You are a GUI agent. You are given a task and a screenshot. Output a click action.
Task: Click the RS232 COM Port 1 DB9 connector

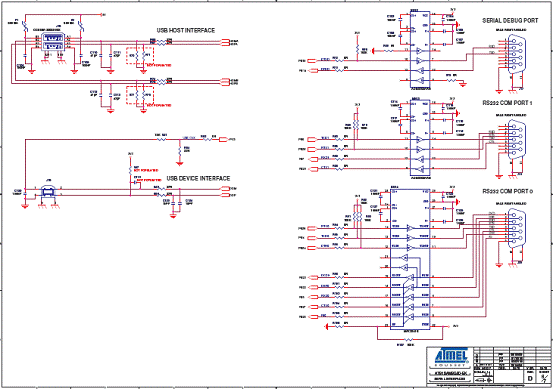pyautogui.click(x=516, y=139)
